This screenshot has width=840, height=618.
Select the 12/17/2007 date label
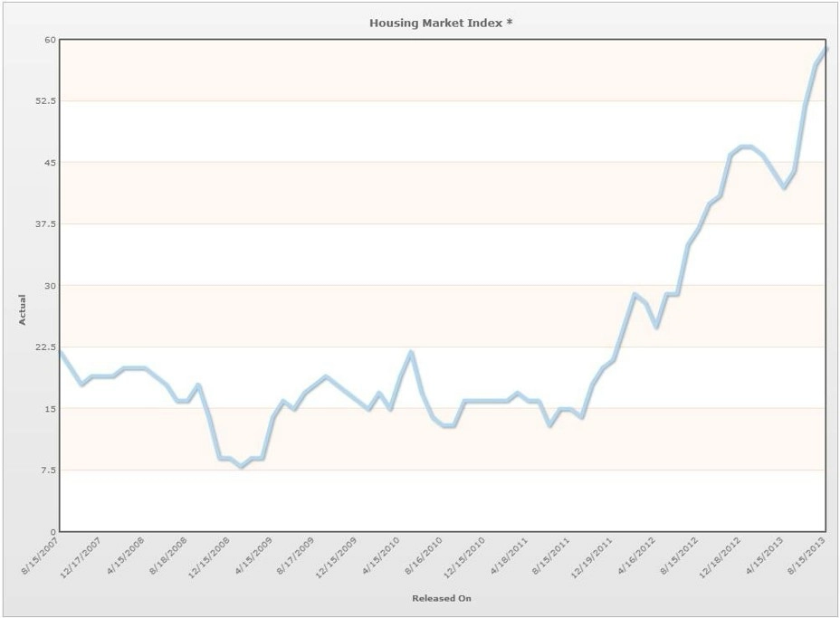[x=81, y=557]
